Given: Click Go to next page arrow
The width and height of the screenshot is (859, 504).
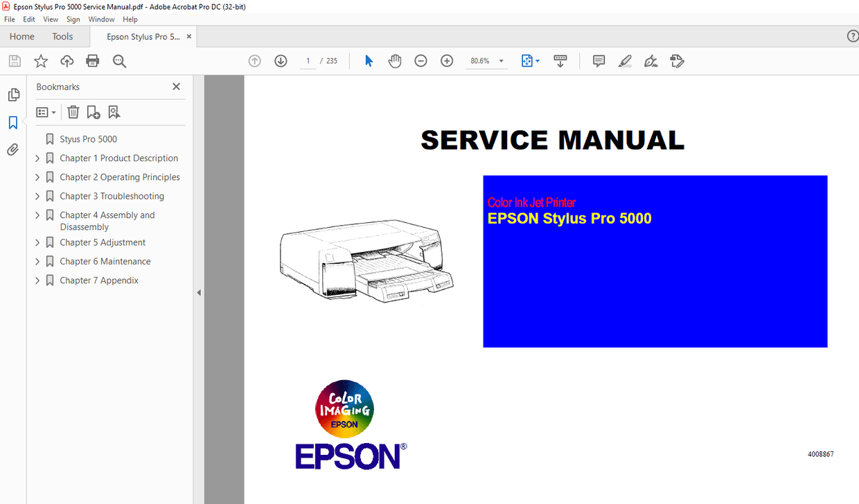Looking at the screenshot, I should point(281,61).
